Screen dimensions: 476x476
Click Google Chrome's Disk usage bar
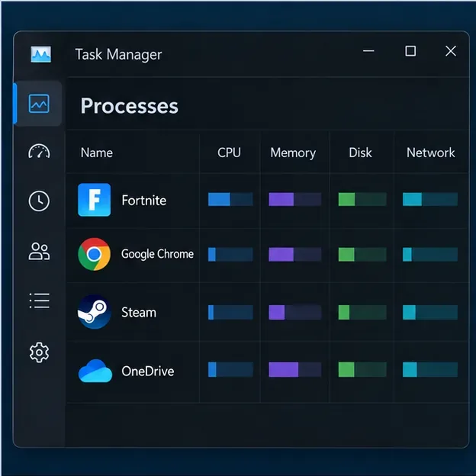pyautogui.click(x=362, y=254)
